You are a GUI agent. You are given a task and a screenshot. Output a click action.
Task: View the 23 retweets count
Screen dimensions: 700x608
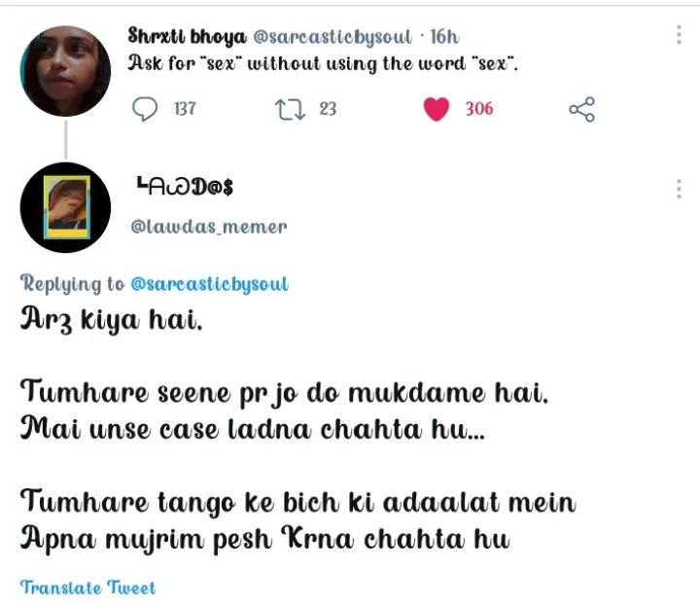click(328, 109)
